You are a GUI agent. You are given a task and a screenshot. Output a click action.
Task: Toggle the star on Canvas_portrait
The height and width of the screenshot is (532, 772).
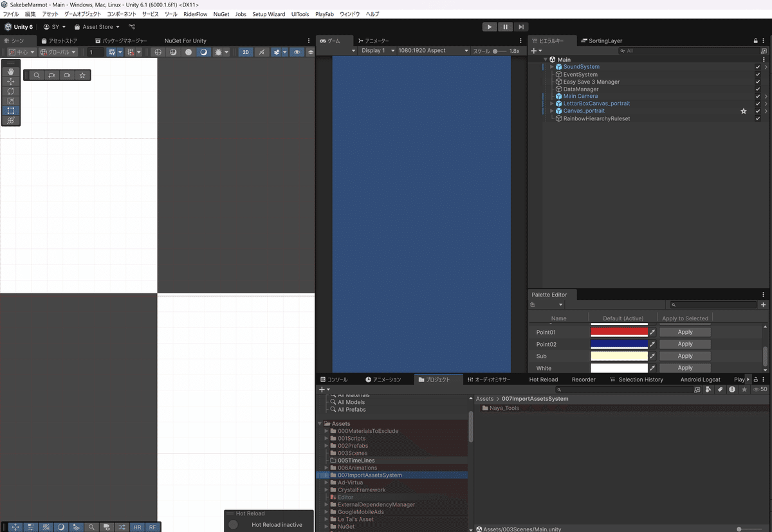click(744, 111)
